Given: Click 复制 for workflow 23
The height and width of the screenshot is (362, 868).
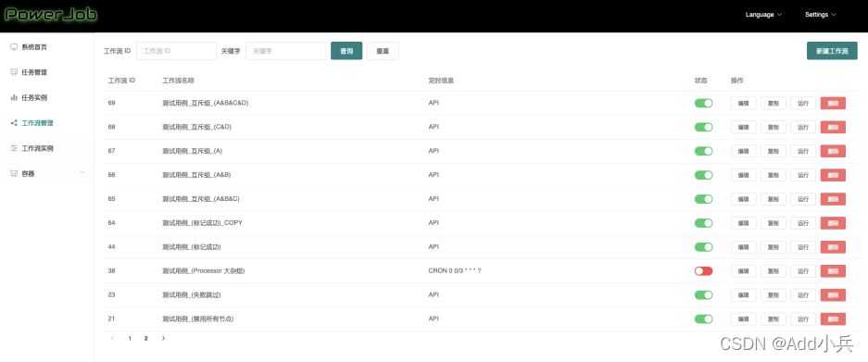Looking at the screenshot, I should 774,295.
